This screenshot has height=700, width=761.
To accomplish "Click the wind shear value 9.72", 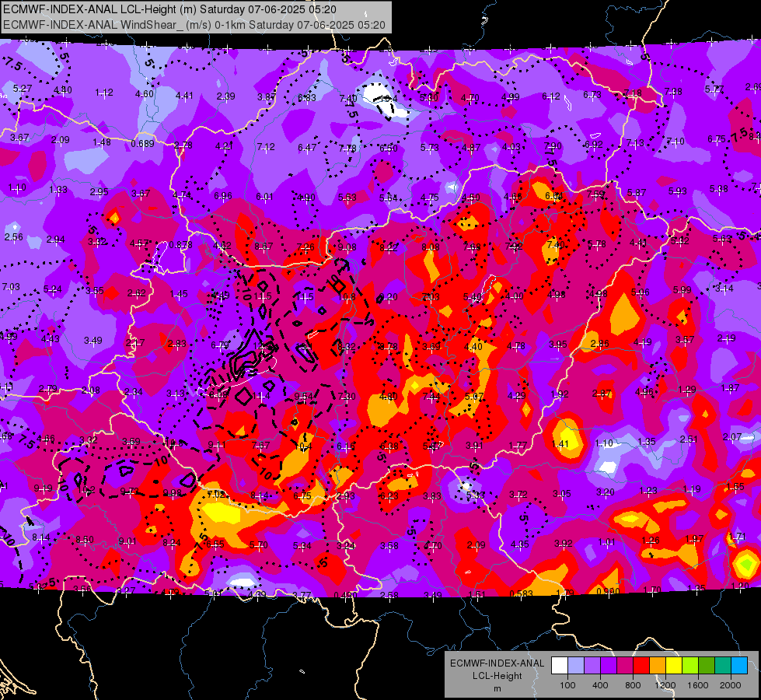I will pos(129,491).
